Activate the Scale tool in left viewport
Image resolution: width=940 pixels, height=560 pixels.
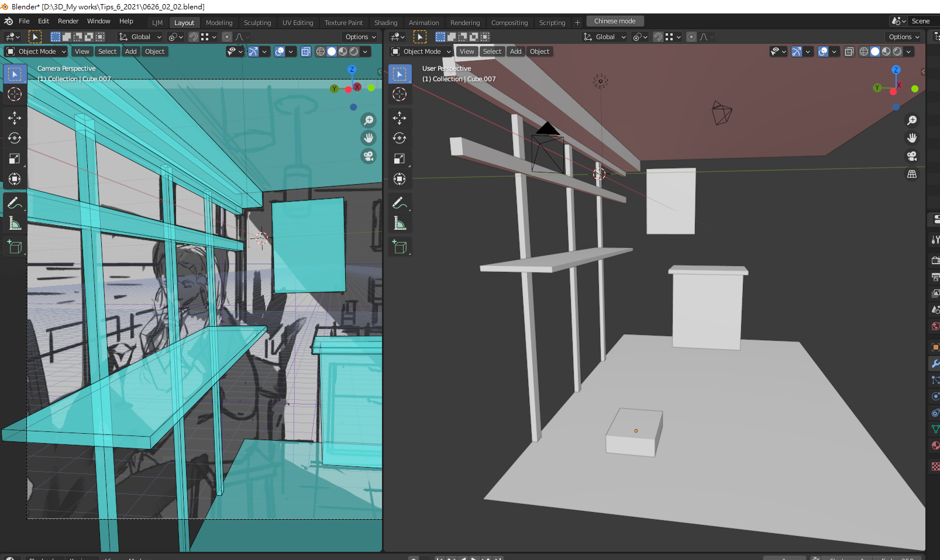pyautogui.click(x=15, y=159)
